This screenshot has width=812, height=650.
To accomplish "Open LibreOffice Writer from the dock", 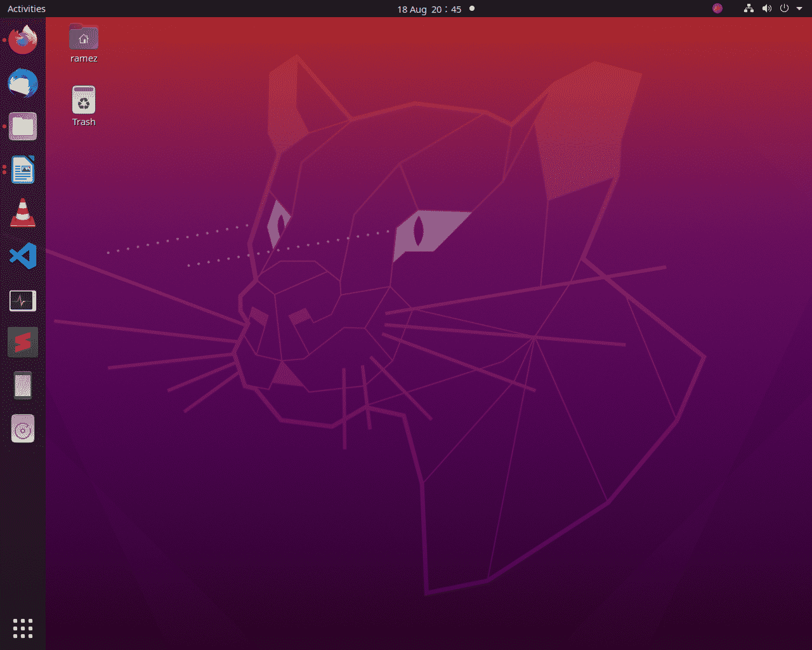I will pyautogui.click(x=23, y=169).
